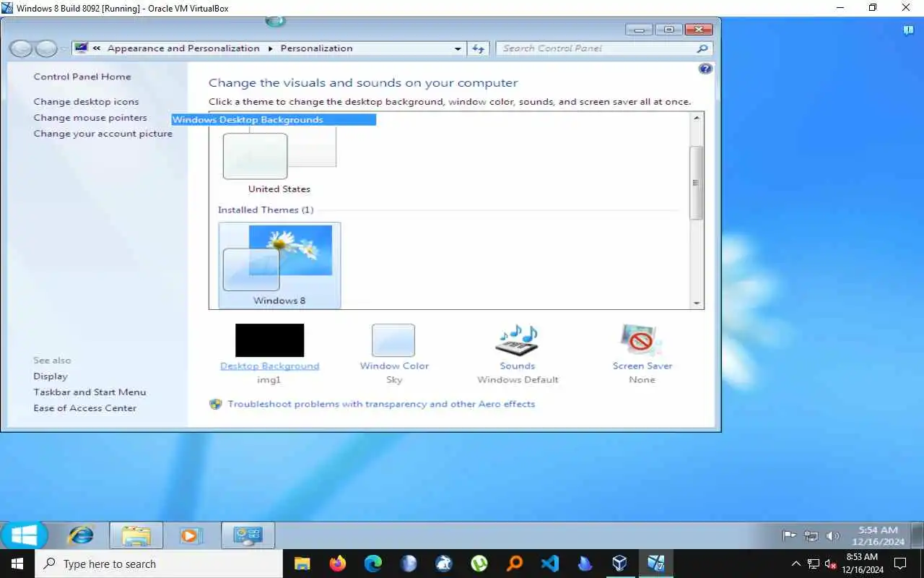Launch Internet Explorer from guest taskbar

(80, 535)
